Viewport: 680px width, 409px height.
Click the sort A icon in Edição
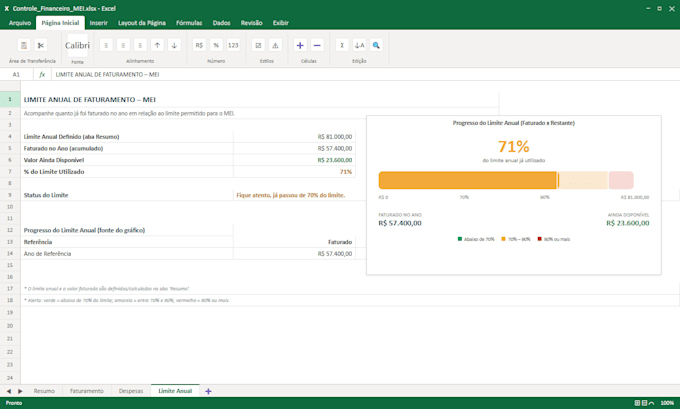(359, 45)
